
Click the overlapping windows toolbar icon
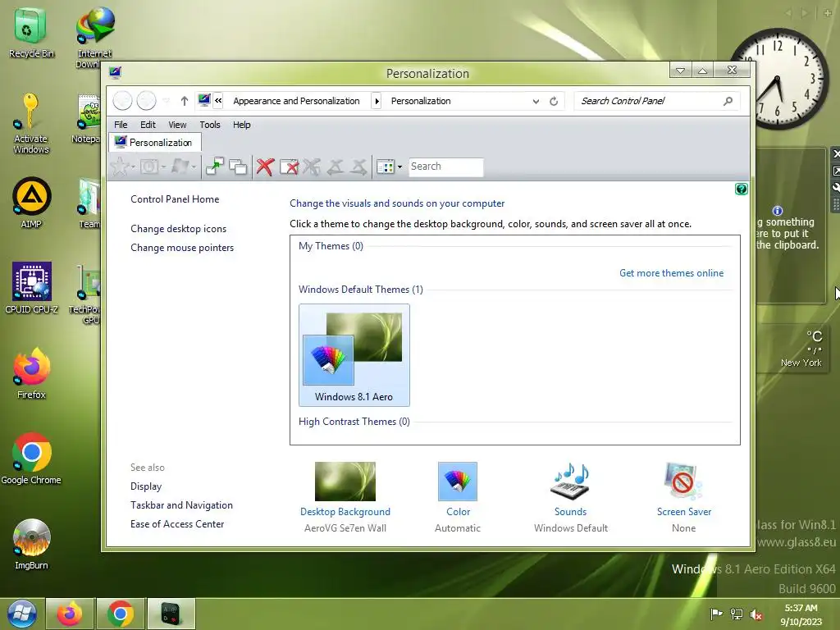point(238,167)
